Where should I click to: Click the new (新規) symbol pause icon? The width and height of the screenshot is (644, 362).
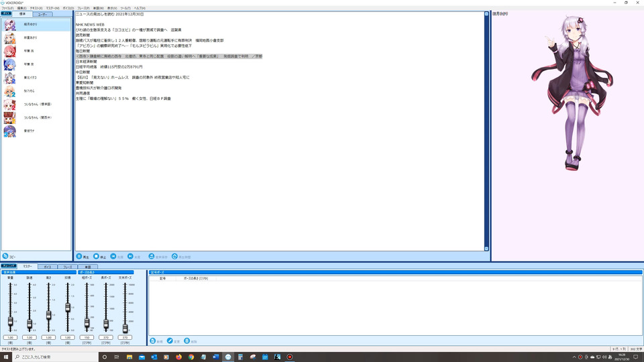153,341
